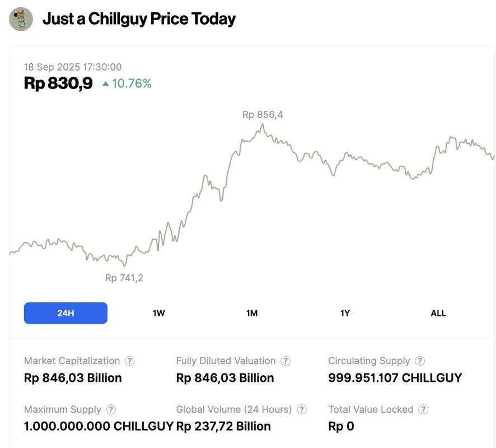Click the Rp 846,03 Billion market cap value
The width and height of the screenshot is (496, 448).
(x=73, y=378)
